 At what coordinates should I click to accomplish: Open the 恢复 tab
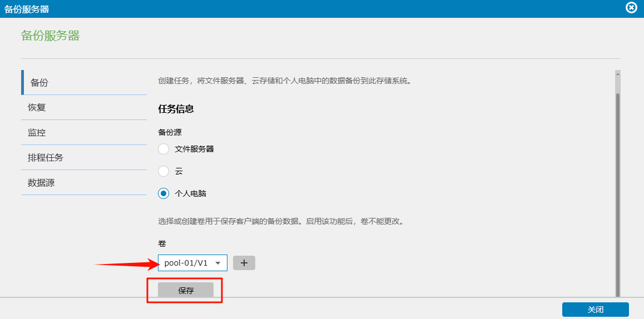click(x=37, y=107)
